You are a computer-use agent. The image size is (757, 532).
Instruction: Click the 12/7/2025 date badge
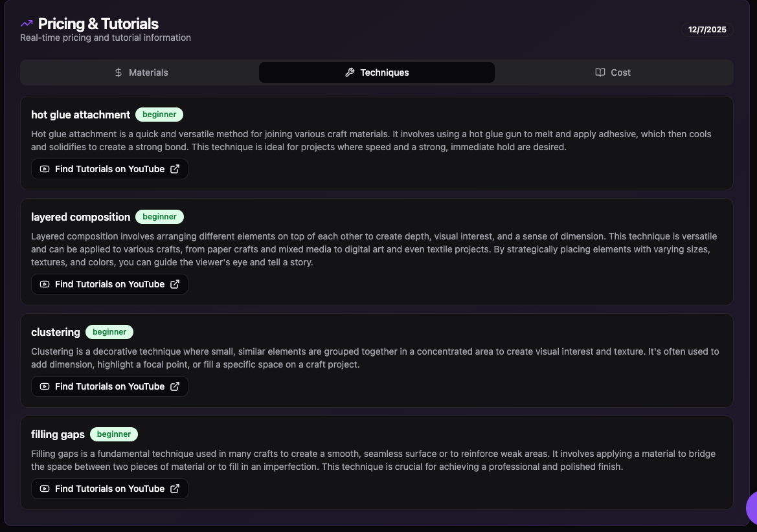[x=707, y=29]
